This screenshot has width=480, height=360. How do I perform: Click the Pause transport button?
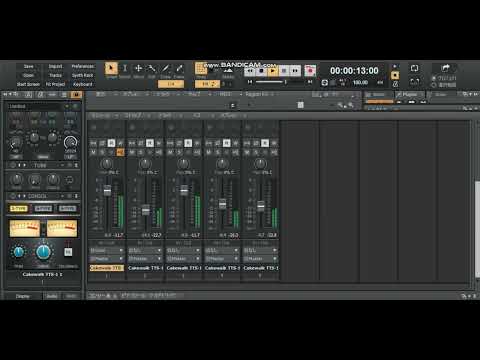coord(284,71)
